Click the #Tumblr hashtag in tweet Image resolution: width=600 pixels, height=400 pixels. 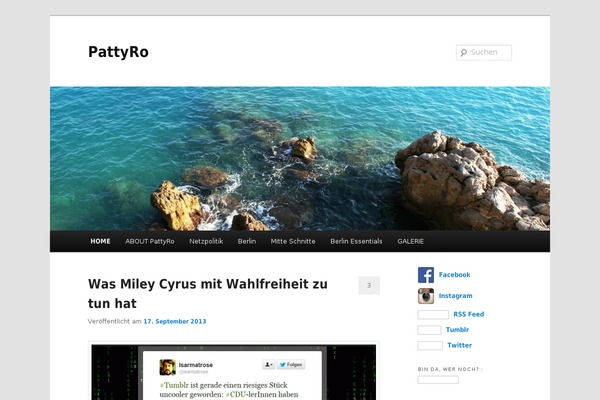(174, 385)
